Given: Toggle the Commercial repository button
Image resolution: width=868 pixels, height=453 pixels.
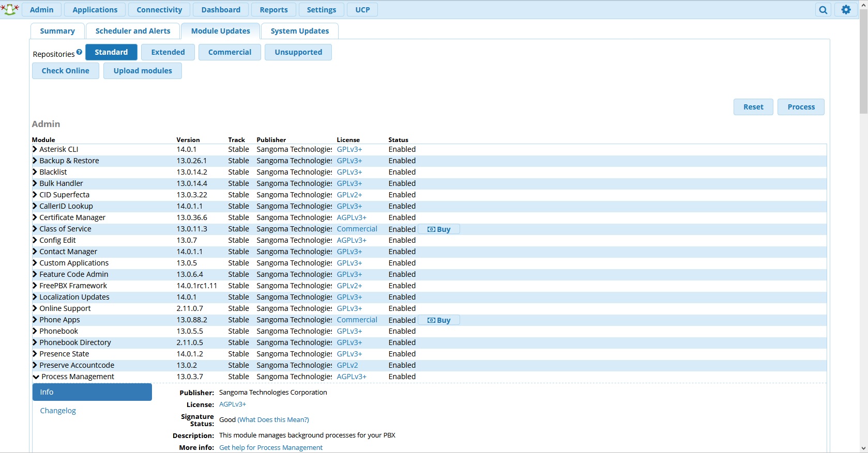Looking at the screenshot, I should click(230, 52).
